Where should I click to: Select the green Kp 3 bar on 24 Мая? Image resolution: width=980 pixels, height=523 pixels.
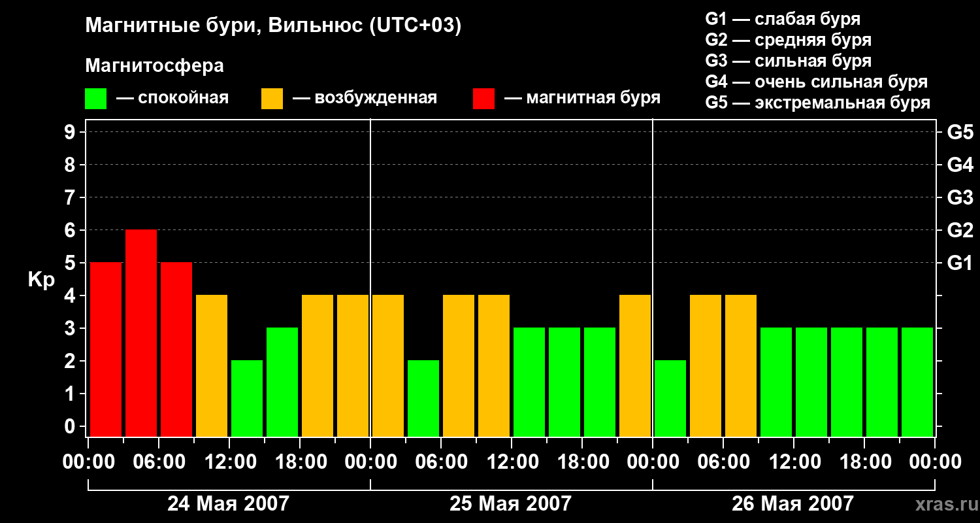point(282,382)
